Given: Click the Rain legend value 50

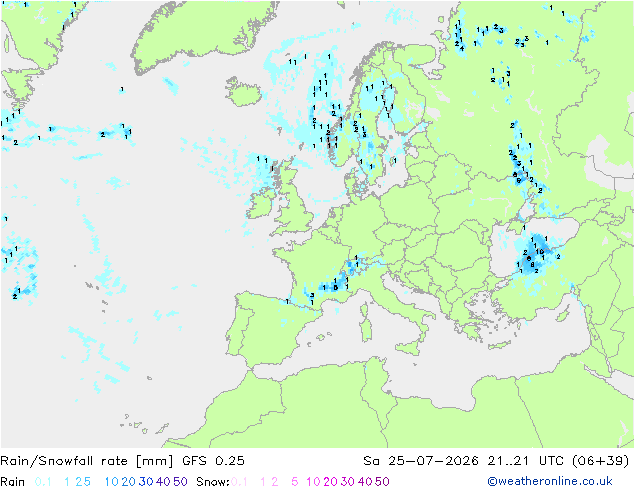Looking at the screenshot, I should pos(180,482).
